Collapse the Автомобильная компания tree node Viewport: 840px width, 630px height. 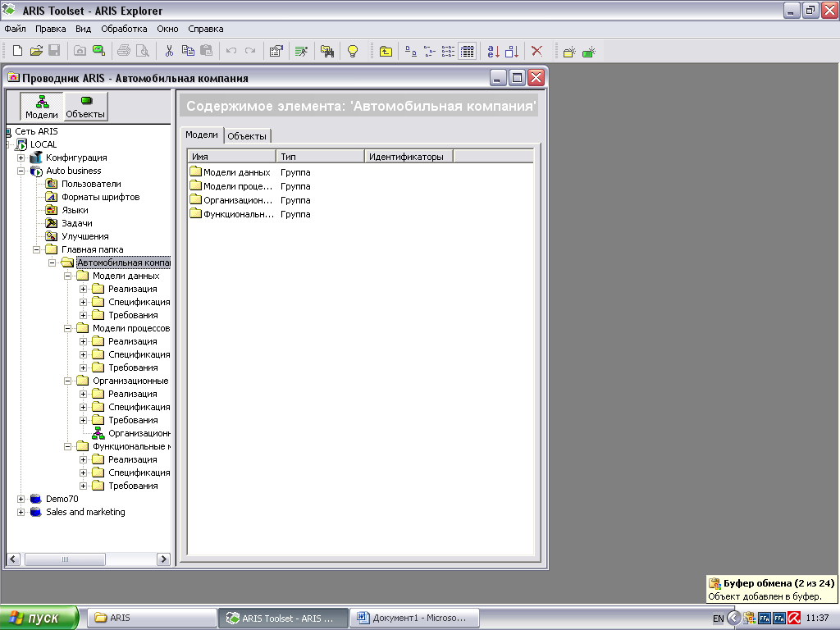(x=52, y=262)
